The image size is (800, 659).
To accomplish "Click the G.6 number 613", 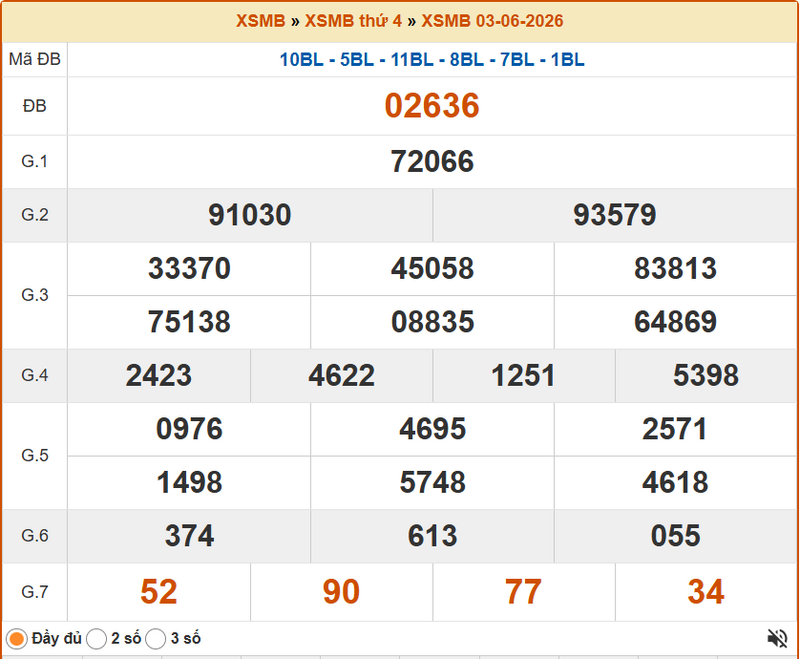I will (x=432, y=536).
